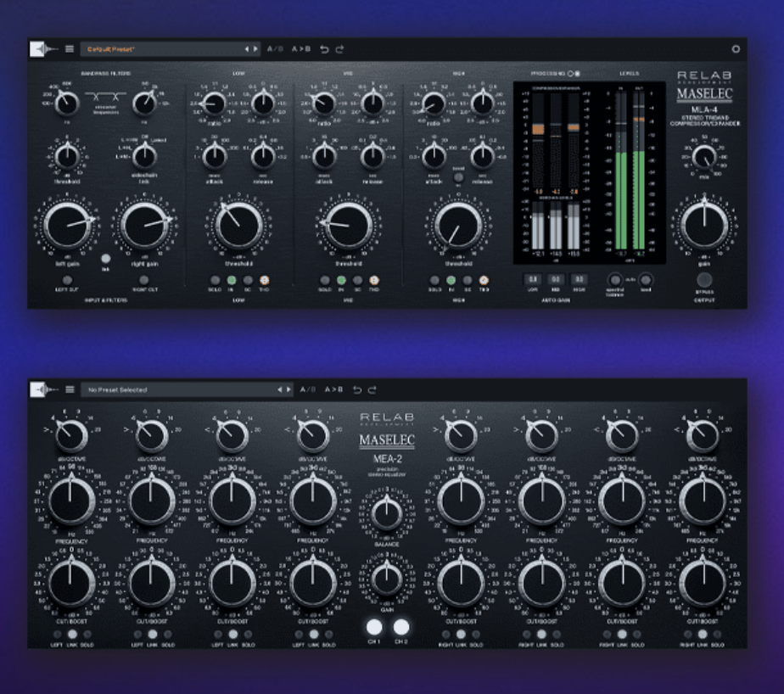
Task: Toggle the THD button on the High band
Action: 484,281
